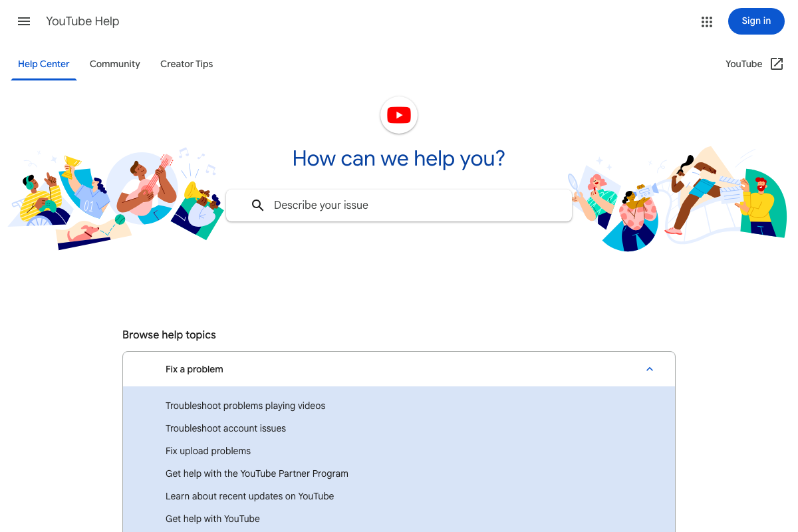The height and width of the screenshot is (532, 798).
Task: Switch to the Community tab
Action: tap(115, 64)
